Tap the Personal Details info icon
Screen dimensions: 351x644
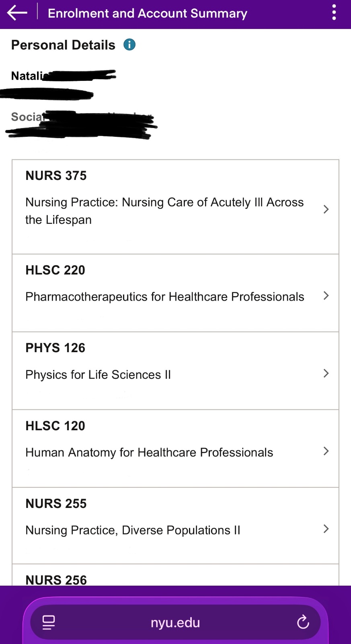[x=129, y=45]
